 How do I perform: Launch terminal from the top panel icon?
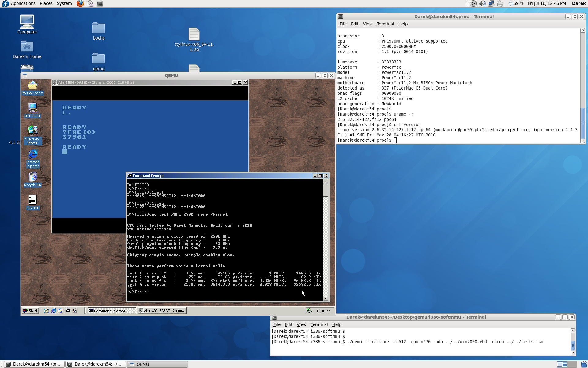100,4
